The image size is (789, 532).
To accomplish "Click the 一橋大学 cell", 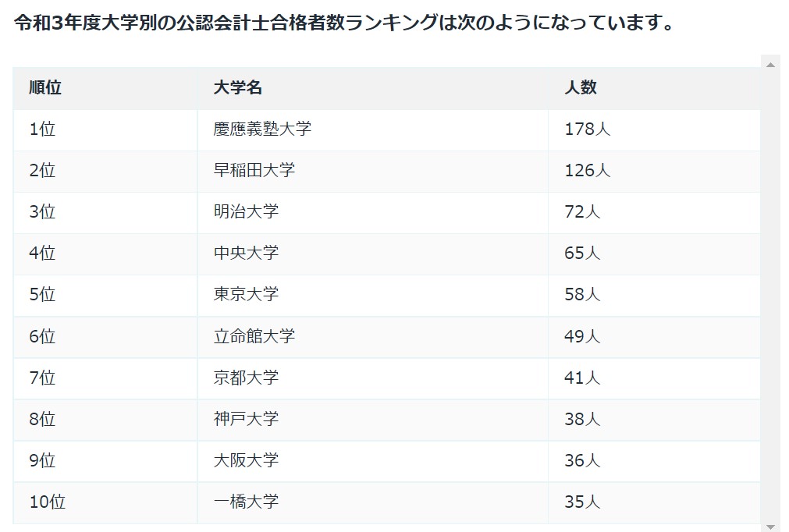I will pyautogui.click(x=373, y=503).
